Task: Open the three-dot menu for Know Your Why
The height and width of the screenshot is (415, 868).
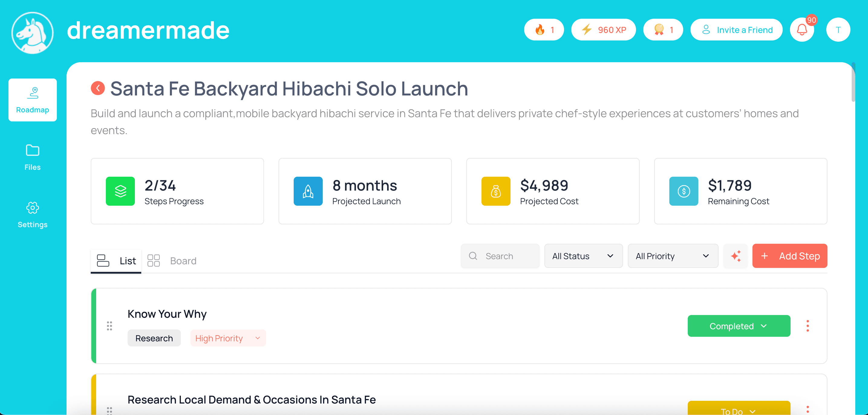Action: (x=807, y=326)
